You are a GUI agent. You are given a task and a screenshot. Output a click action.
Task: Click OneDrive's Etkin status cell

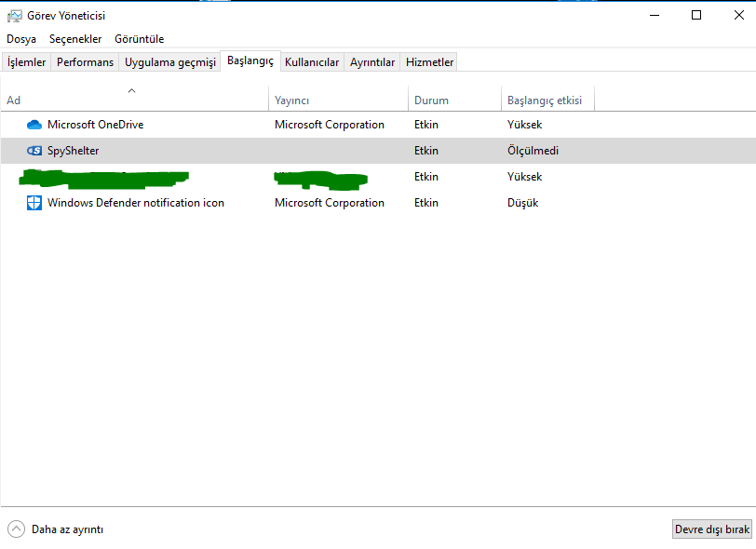[x=426, y=125]
